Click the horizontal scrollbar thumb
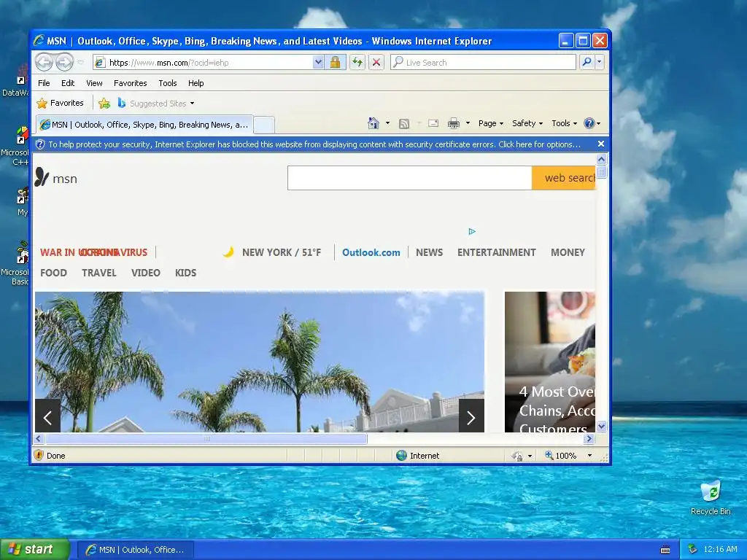The image size is (747, 560). pyautogui.click(x=206, y=438)
